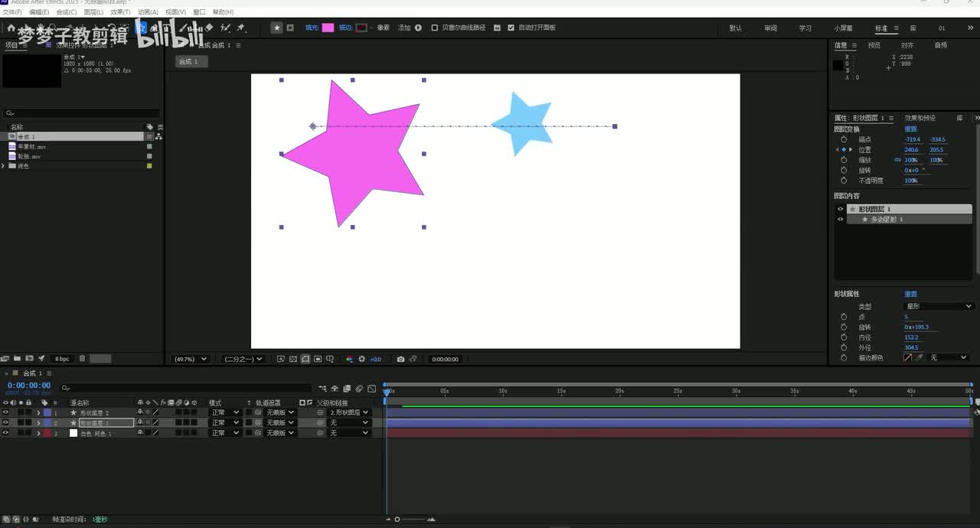Open the 描边颜色 dropdown showing 无
This screenshot has height=528, width=980.
point(949,357)
